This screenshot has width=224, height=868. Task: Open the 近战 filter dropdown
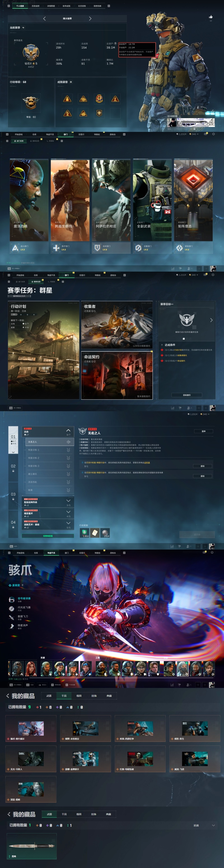[x=204, y=825]
